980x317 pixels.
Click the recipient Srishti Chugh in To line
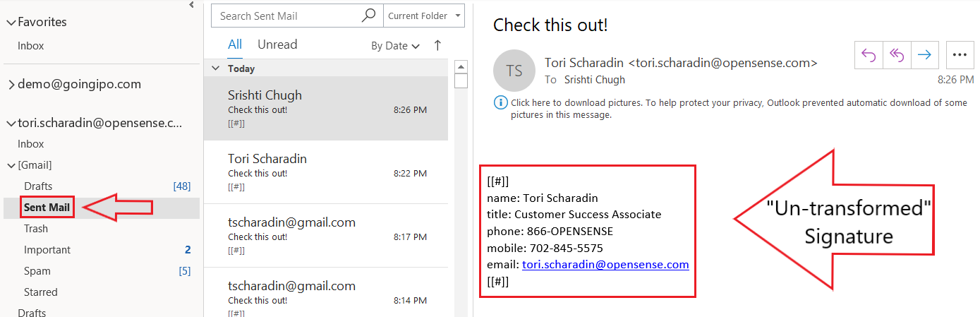point(595,80)
